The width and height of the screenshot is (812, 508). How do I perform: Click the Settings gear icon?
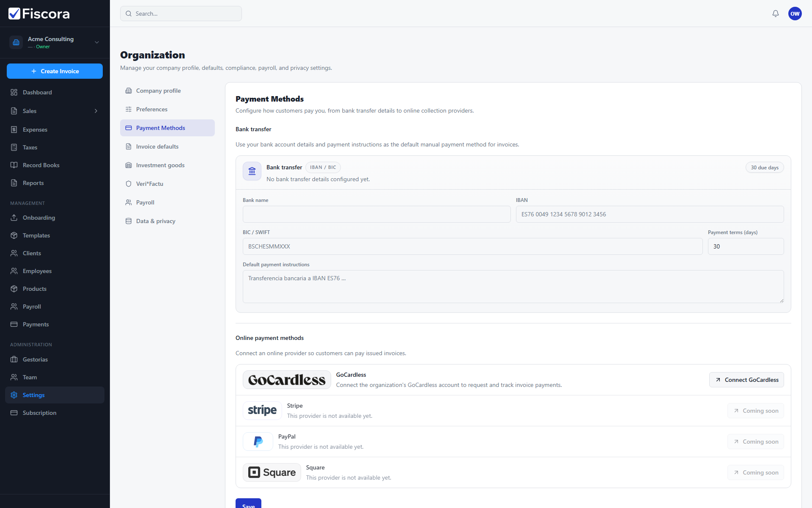14,395
